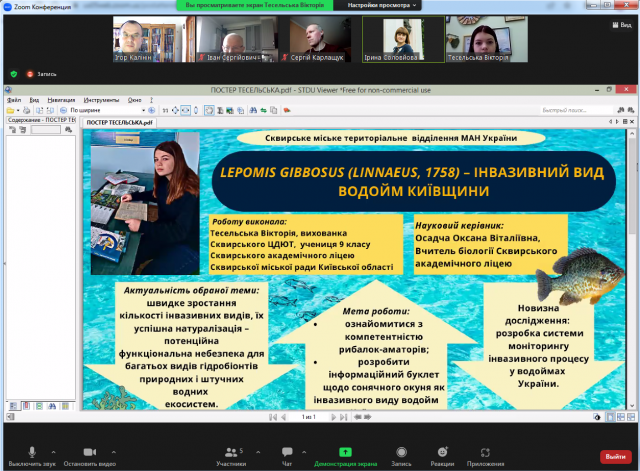Image resolution: width=640 pixels, height=471 pixels.
Task: Open the Файл menu
Action: point(13,100)
